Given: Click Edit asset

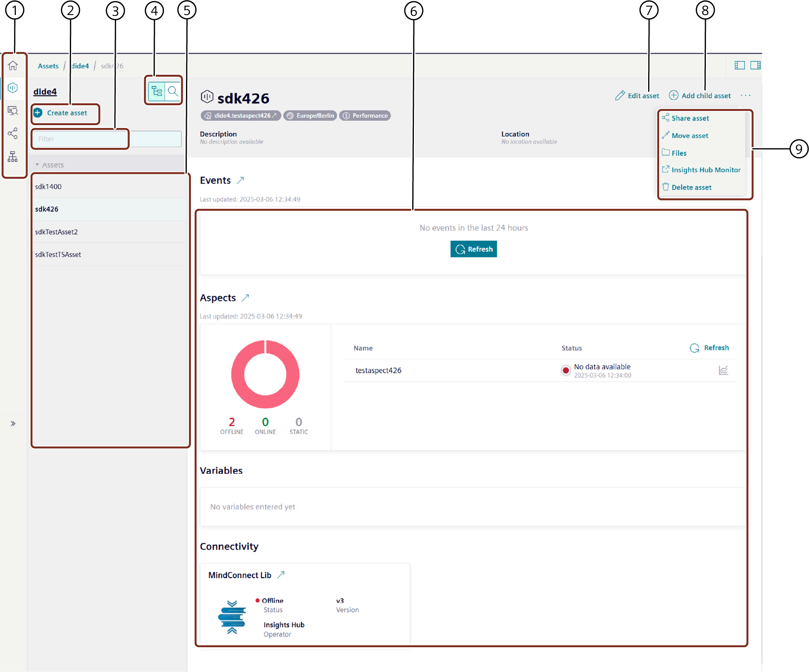Looking at the screenshot, I should coord(637,95).
